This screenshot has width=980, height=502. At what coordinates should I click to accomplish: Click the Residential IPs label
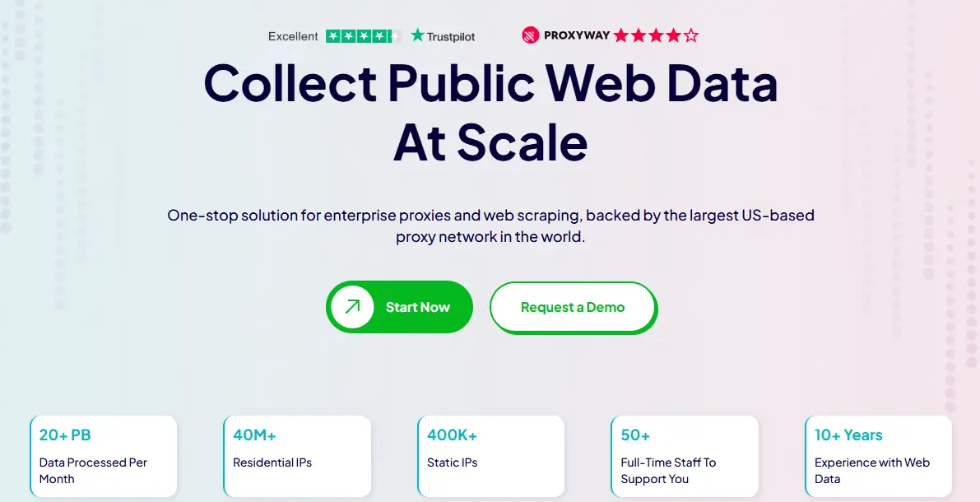coord(272,462)
